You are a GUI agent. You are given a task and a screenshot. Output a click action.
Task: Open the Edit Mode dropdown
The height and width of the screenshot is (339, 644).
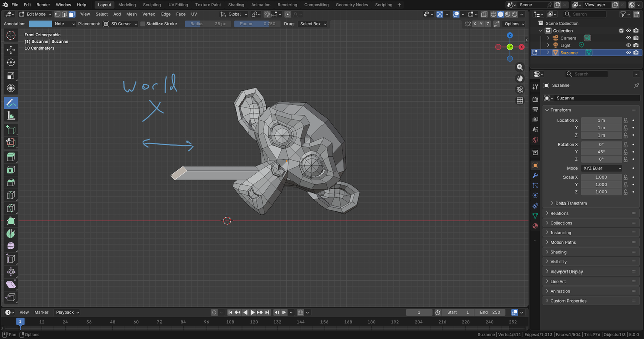(35, 14)
